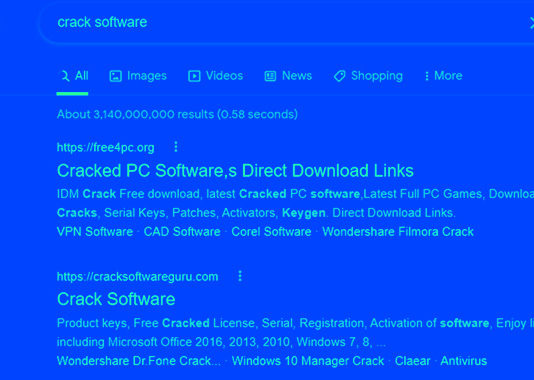Screen dimensions: 534x380
Task: Select the All search tab
Action: pyautogui.click(x=73, y=76)
